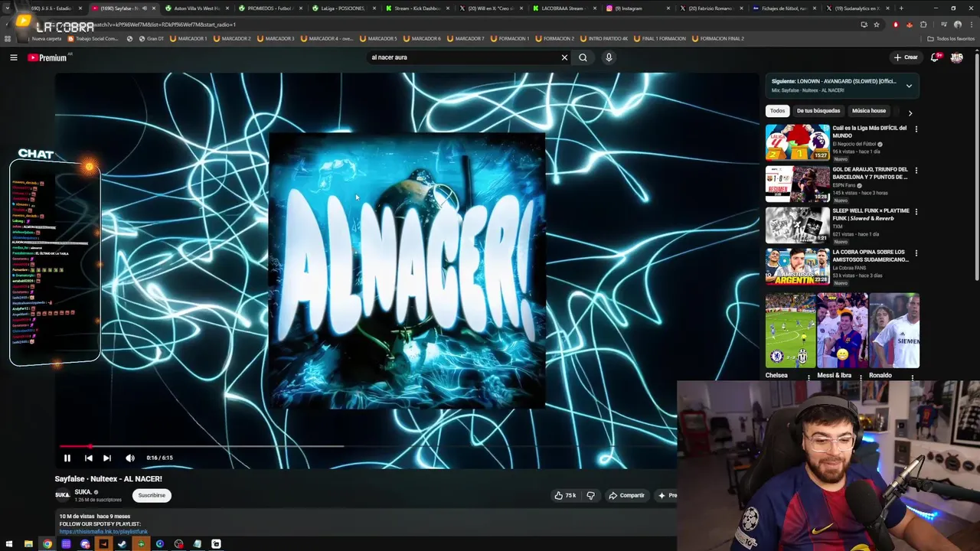Open options for 'LA COBRA OPINA' video
This screenshot has width=980, height=551.
(916, 253)
